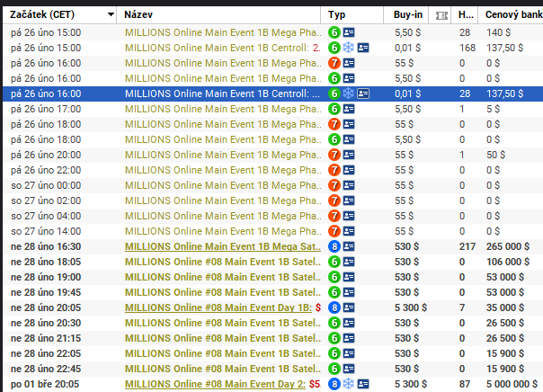The image size is (543, 392).
Task: Select ne 28 úno 18:05 Satel tournament name
Action: (x=223, y=262)
